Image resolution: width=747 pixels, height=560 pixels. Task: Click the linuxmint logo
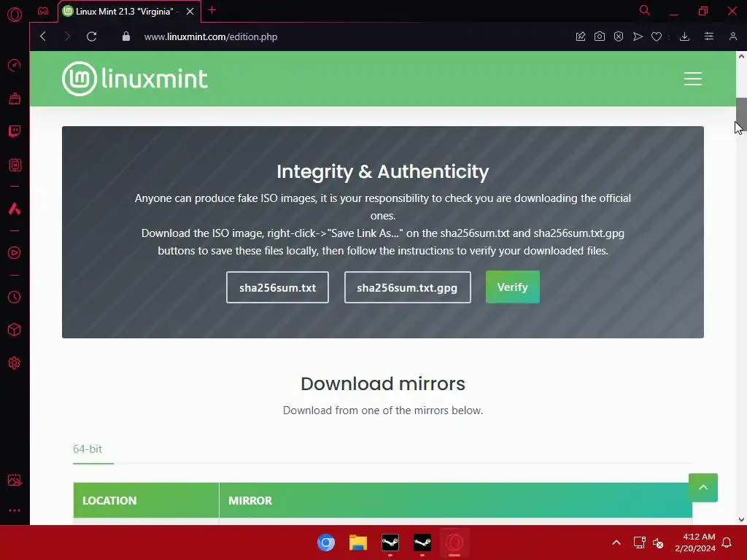135,79
